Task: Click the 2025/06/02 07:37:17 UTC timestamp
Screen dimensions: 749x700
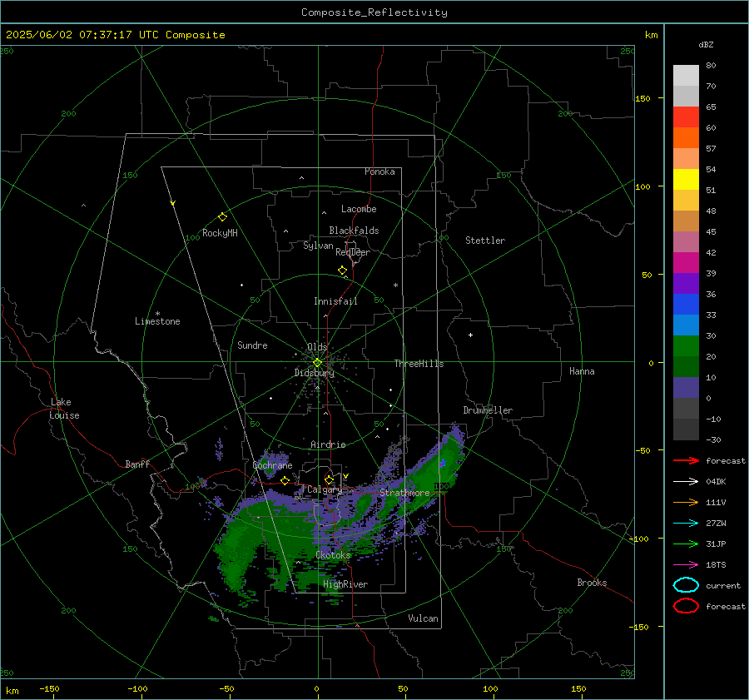Action: tap(77, 35)
